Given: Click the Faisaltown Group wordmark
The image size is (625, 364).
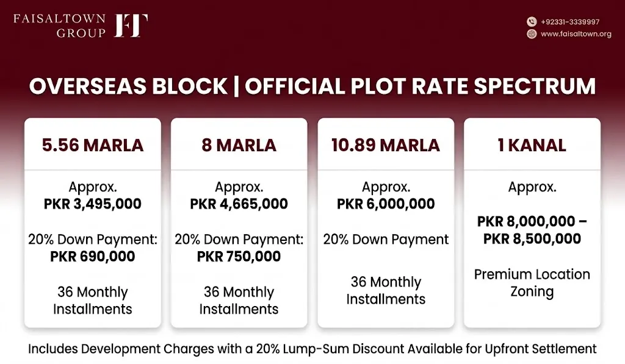Looking at the screenshot, I should pos(60,26).
